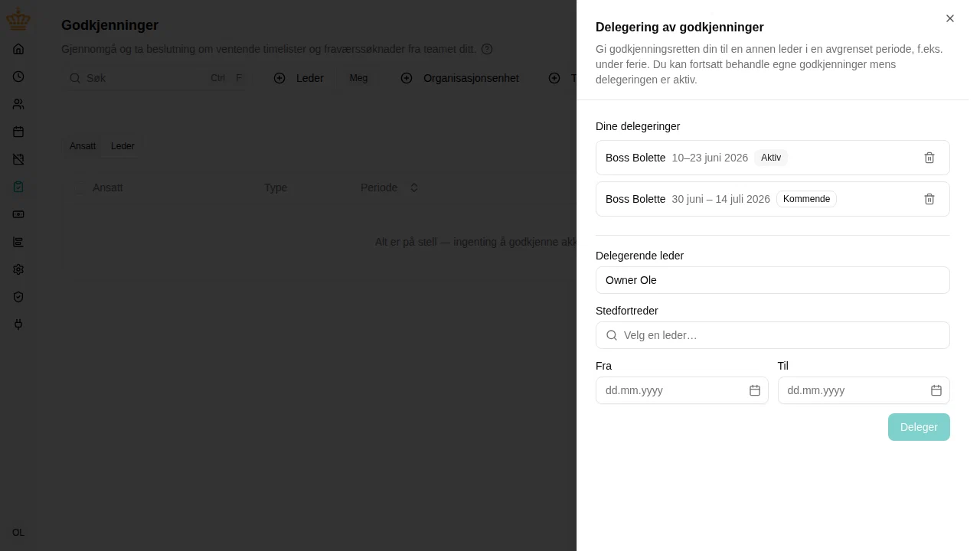
Task: Click the Til date input
Action: click(x=864, y=390)
